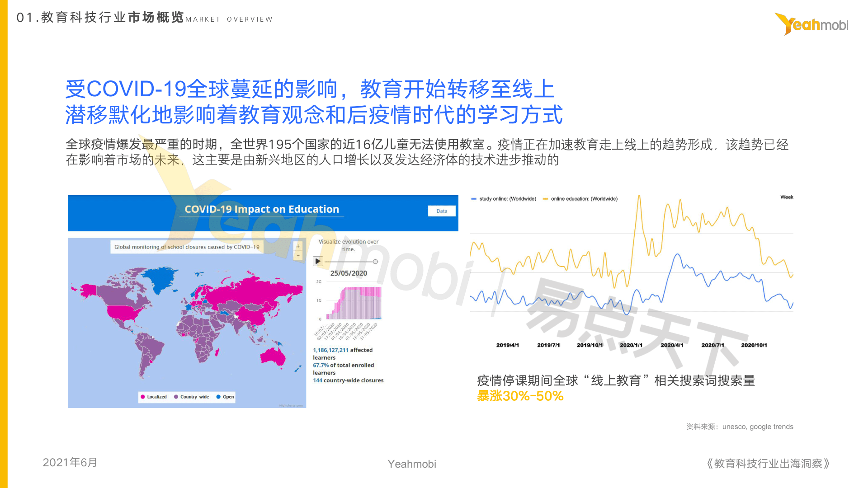Viewport: 868px width, 488px height.
Task: Click Australia on the closures map
Action: [x=273, y=357]
